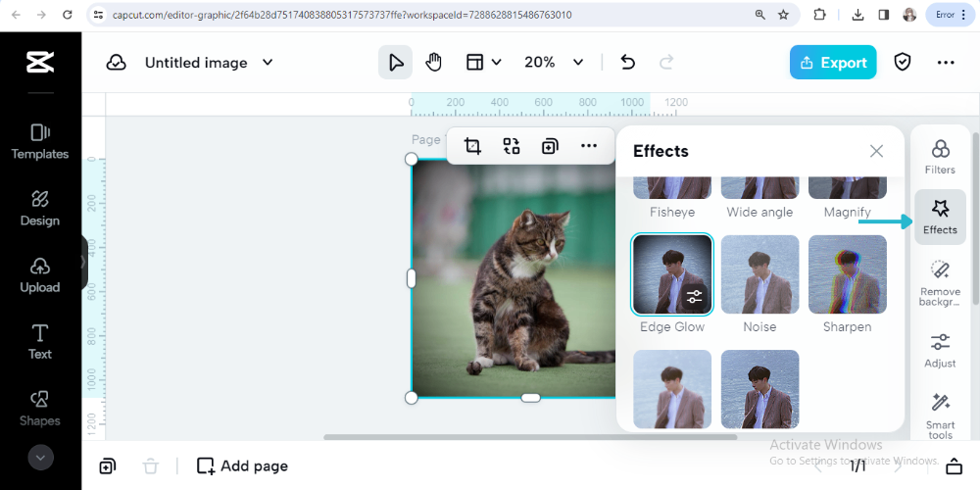Open the site information icon in address bar
Screen dimensions: 980x490
click(x=97, y=15)
